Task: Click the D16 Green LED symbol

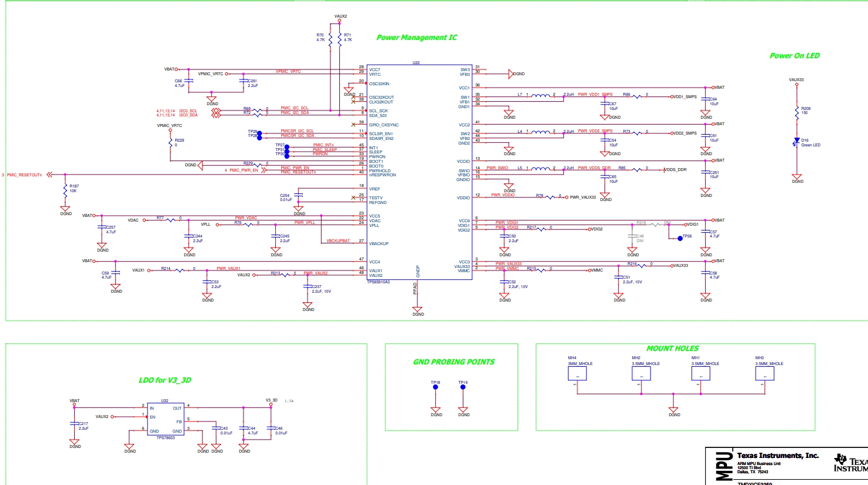Action: point(797,142)
